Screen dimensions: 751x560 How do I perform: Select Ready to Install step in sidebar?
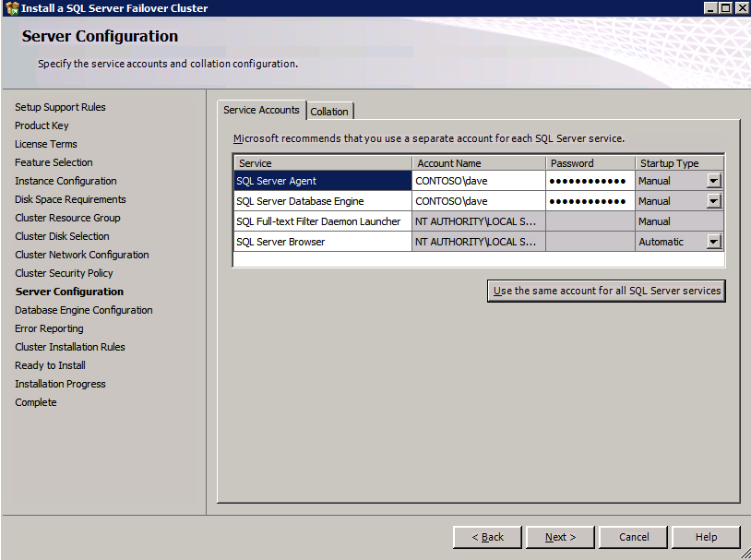51,365
